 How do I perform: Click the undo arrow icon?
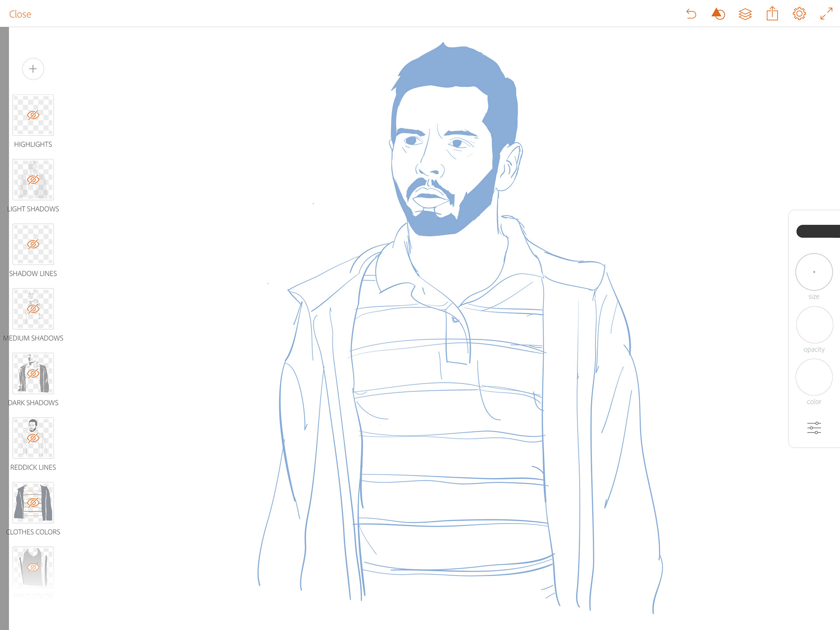coord(691,14)
